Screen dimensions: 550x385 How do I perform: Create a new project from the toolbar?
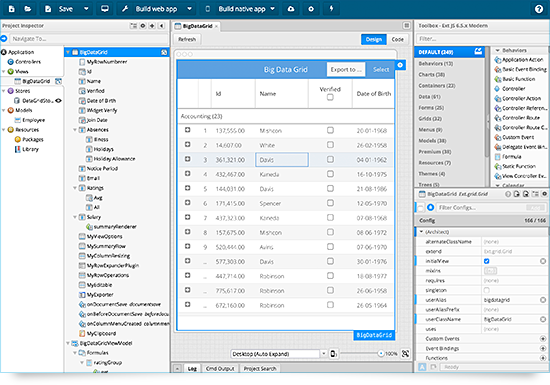tap(12, 9)
